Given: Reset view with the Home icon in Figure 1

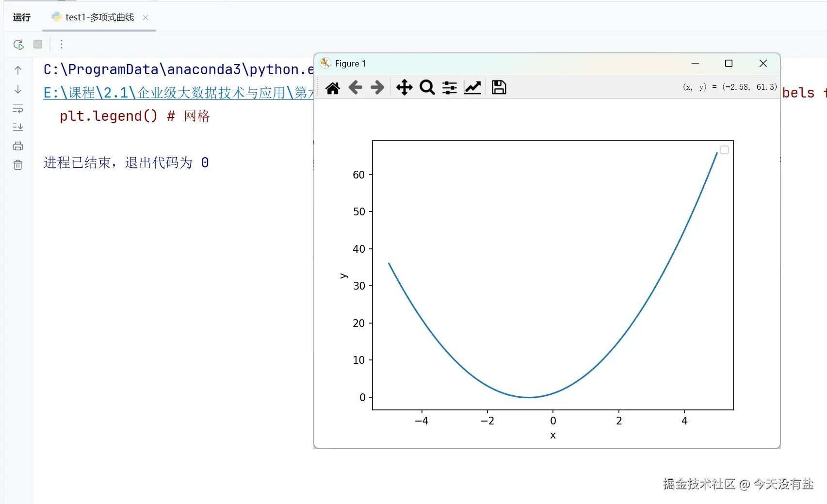Looking at the screenshot, I should [333, 88].
